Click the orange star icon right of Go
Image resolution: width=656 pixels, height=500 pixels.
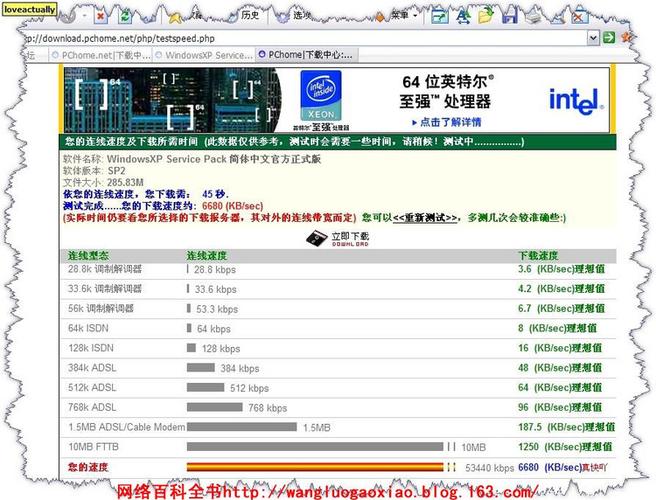point(626,37)
